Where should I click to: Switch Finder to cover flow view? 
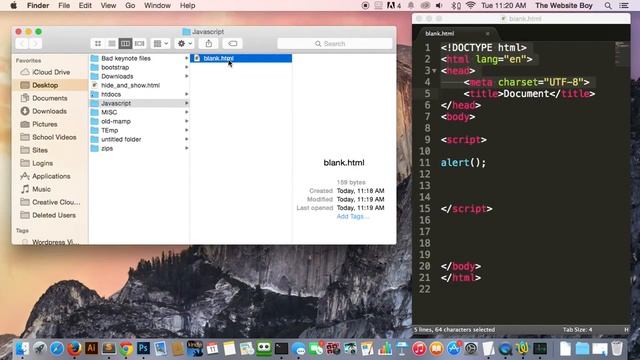click(x=139, y=43)
